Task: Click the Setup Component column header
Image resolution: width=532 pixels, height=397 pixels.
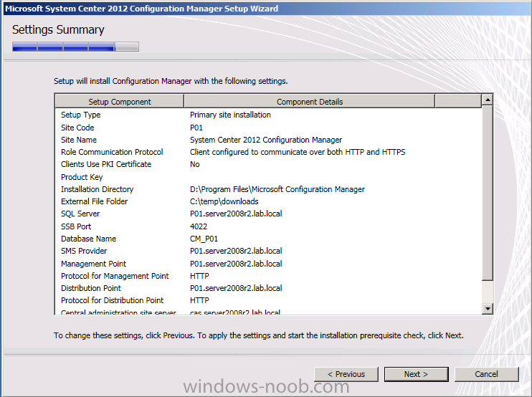Action: pyautogui.click(x=120, y=102)
